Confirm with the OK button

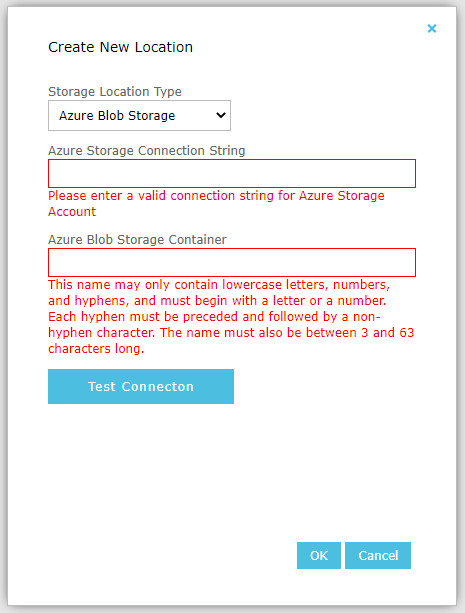click(319, 555)
